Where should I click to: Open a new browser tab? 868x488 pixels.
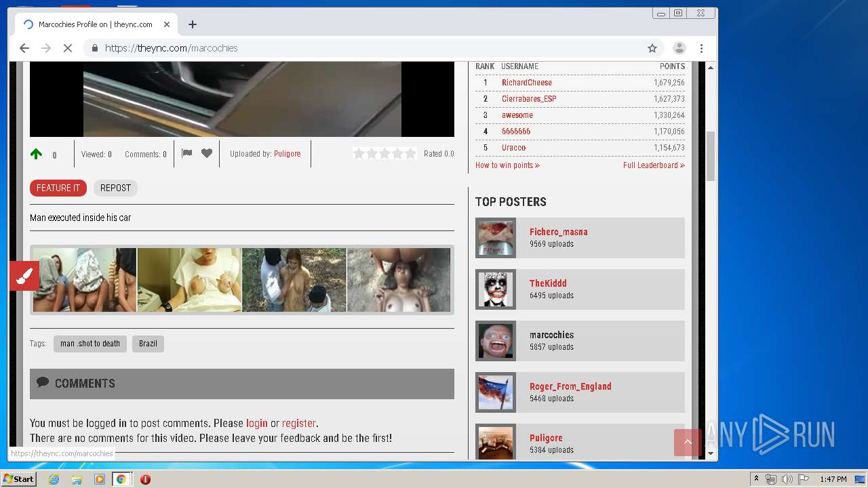point(193,24)
